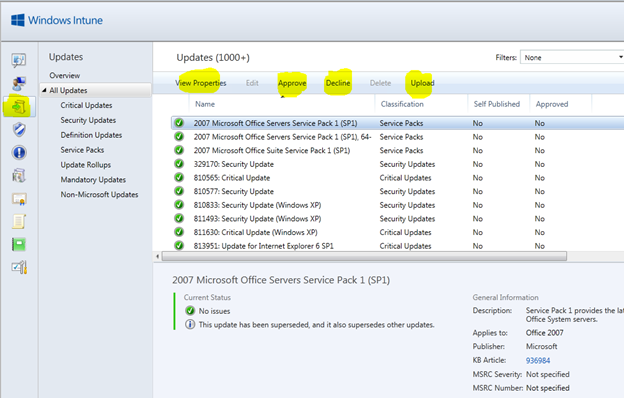Open the Updates workspace icon
Image resolution: width=624 pixels, height=398 pixels.
[x=19, y=106]
